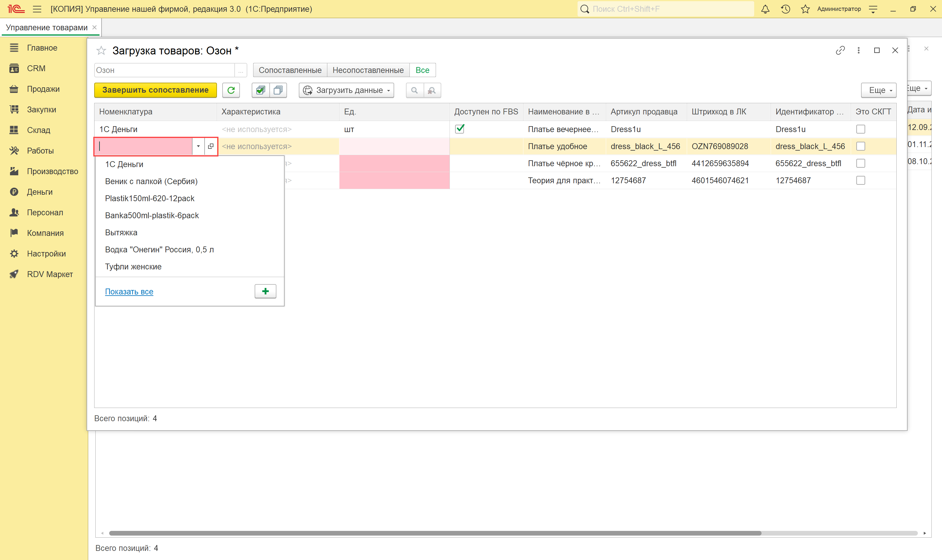Click Завершить сопоставление button
The image size is (942, 560).
[156, 90]
